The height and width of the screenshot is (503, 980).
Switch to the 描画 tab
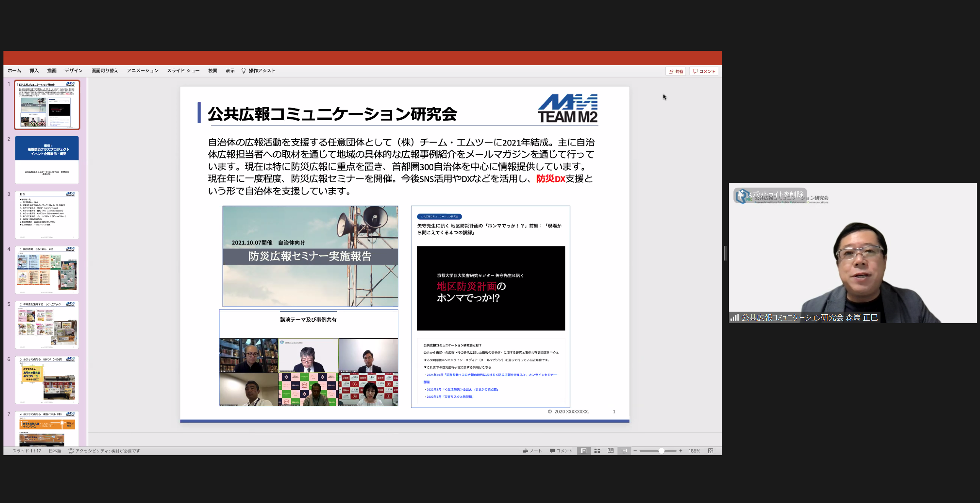point(52,71)
